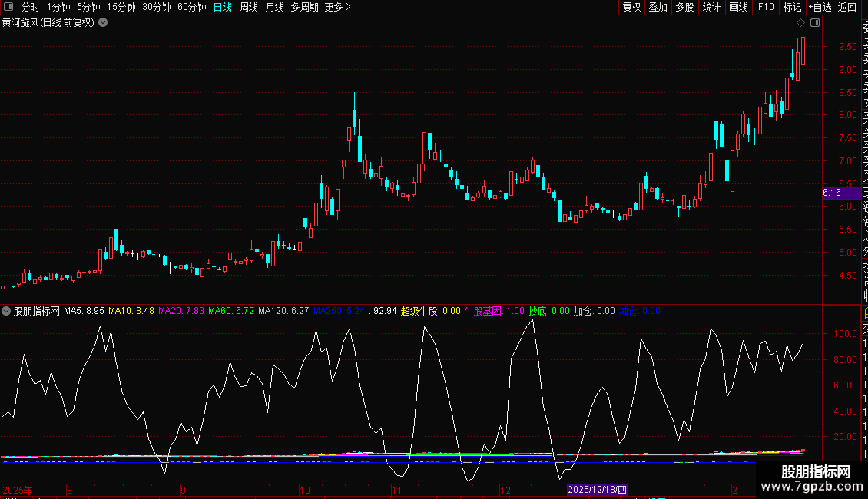
Task: Click the 92.94 indicator value
Action: pyautogui.click(x=385, y=311)
